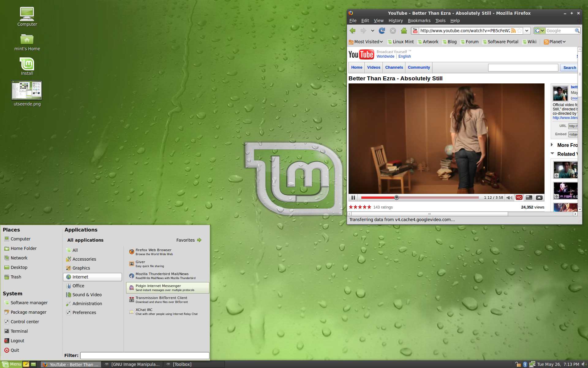Select utseende.png file on desktop
This screenshot has height=368, width=588.
click(x=27, y=94)
